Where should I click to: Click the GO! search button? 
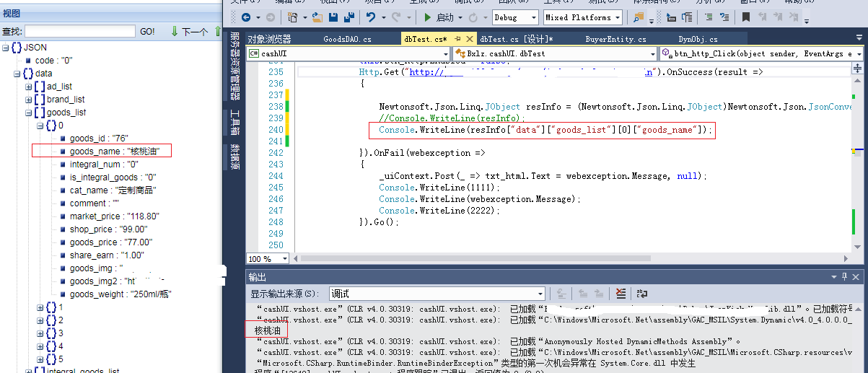[x=147, y=31]
